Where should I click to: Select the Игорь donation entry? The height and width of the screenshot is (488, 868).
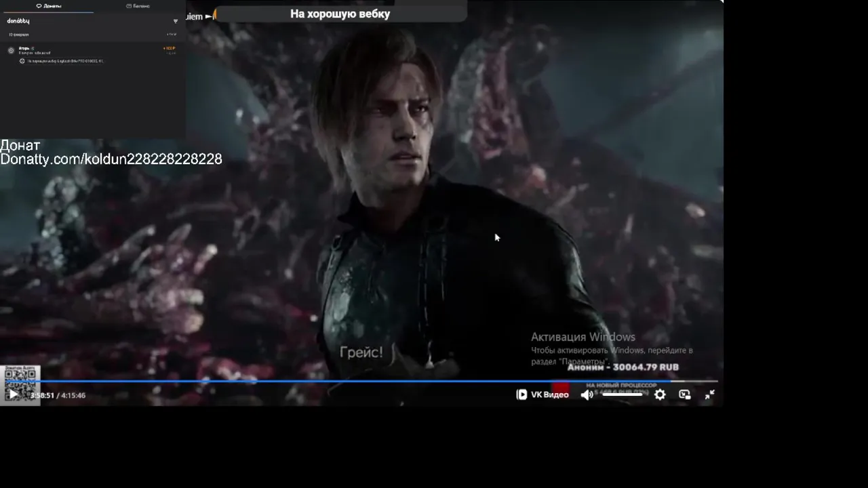point(92,55)
